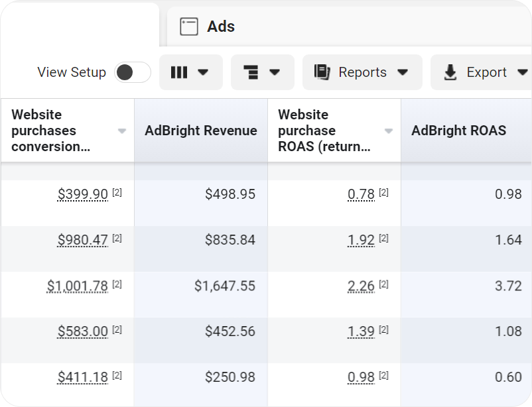Expand the Export dropdown menu
532x407 pixels.
point(523,72)
